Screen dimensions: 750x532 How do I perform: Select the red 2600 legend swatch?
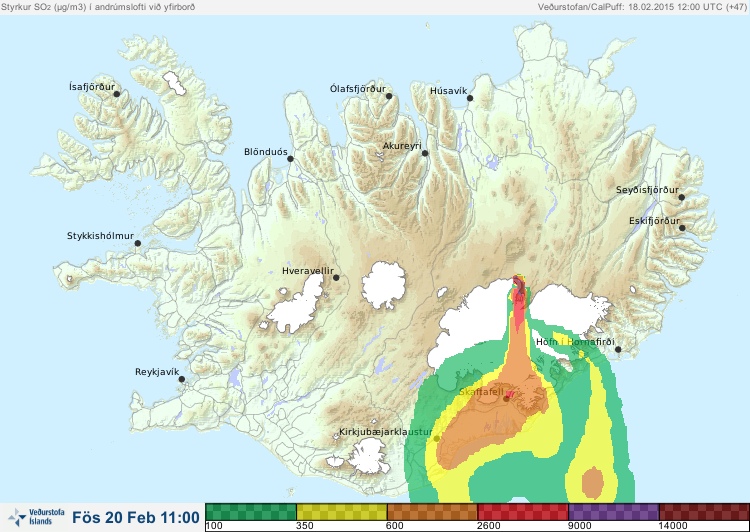523,512
